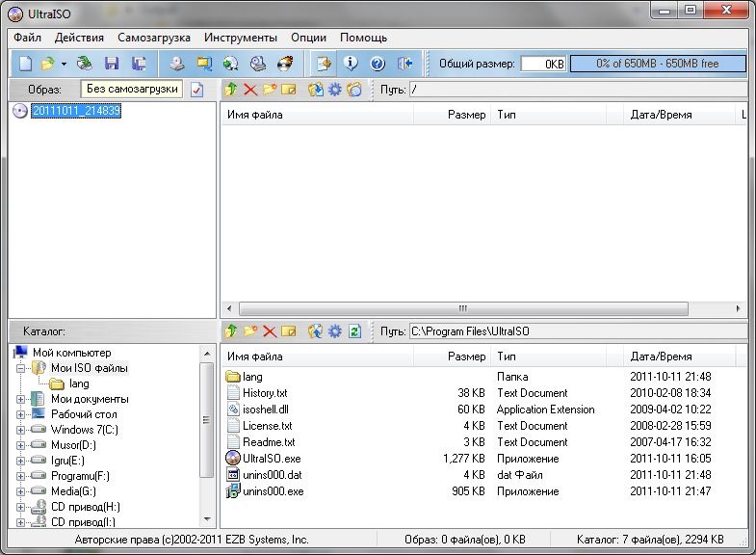
Task: Click the New image file icon
Action: point(26,64)
